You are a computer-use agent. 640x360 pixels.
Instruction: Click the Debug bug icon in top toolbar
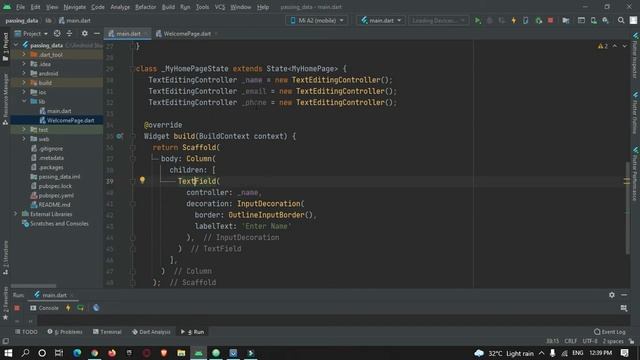(489, 20)
